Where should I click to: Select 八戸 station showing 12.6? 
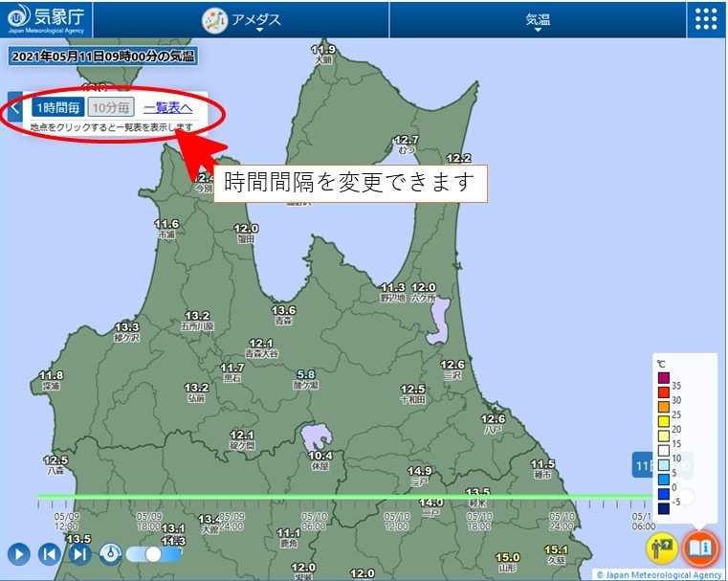pos(493,424)
